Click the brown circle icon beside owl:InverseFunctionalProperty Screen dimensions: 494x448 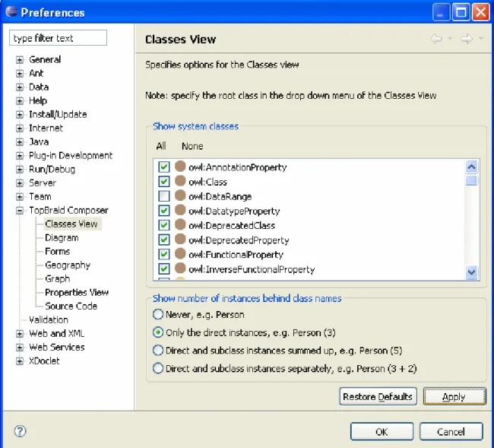(180, 268)
